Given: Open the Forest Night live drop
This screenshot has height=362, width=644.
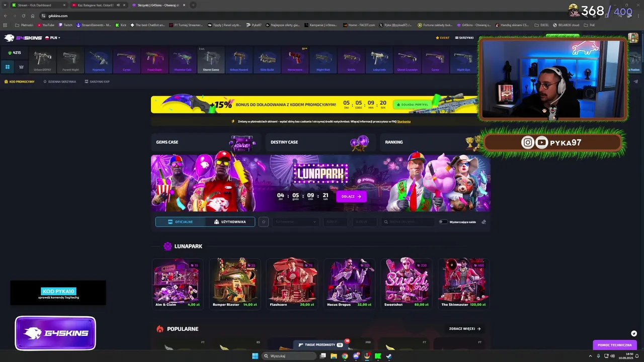Looking at the screenshot, I should [70, 61].
